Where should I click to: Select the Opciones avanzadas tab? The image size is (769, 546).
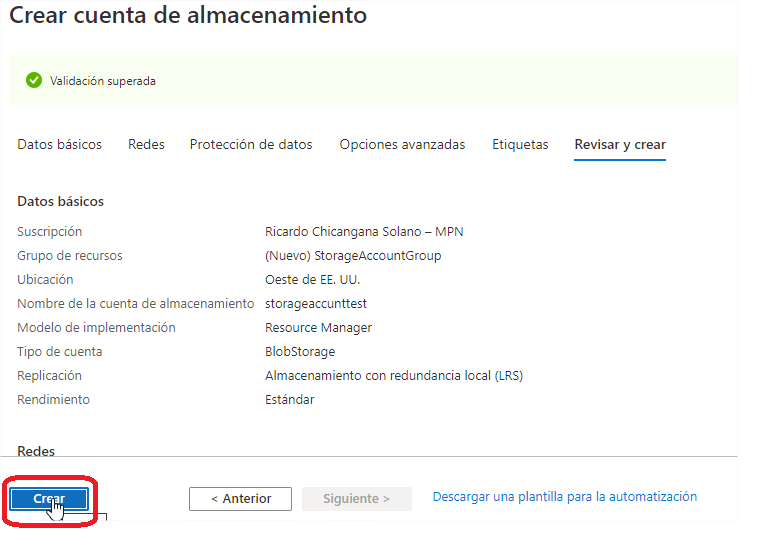click(402, 145)
